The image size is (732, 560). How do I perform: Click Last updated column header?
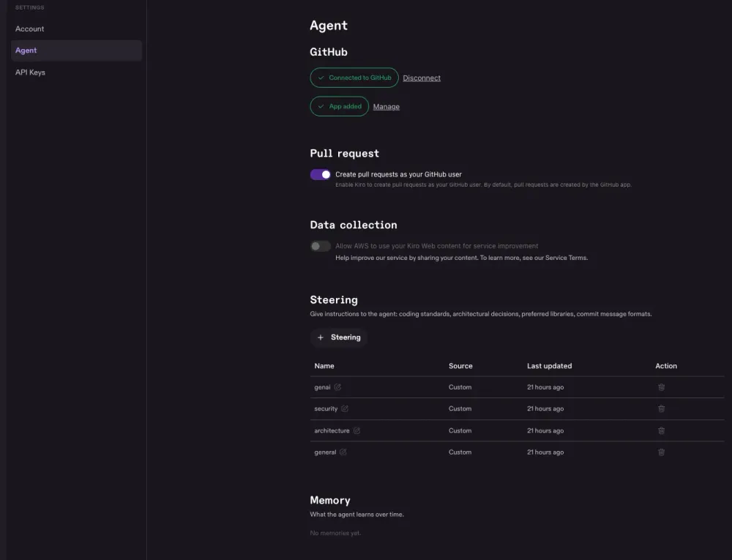[550, 366]
